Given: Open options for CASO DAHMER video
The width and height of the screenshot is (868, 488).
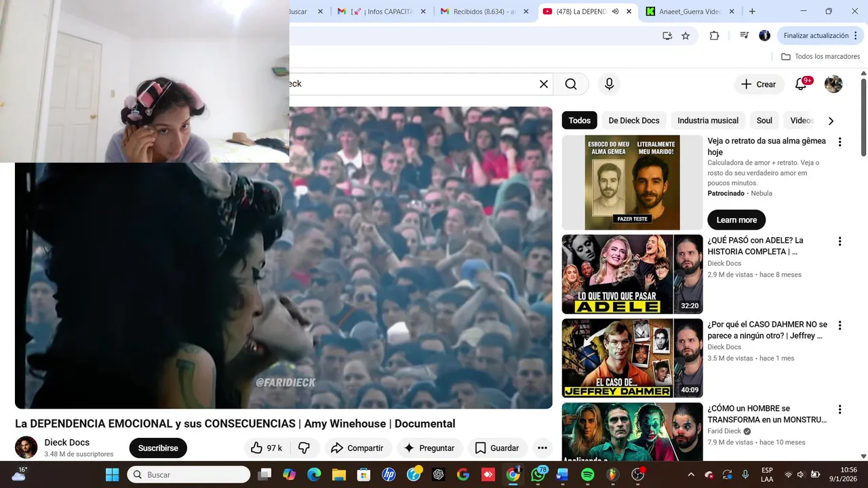Looking at the screenshot, I should (840, 325).
